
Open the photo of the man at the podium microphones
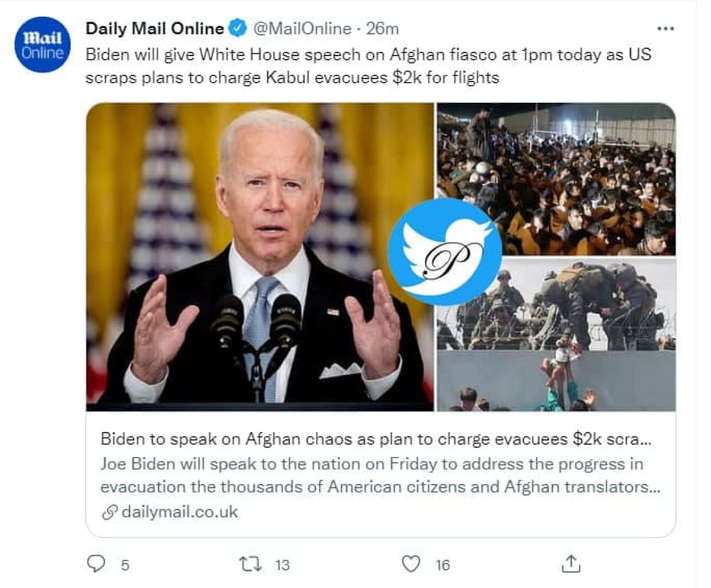(260, 256)
